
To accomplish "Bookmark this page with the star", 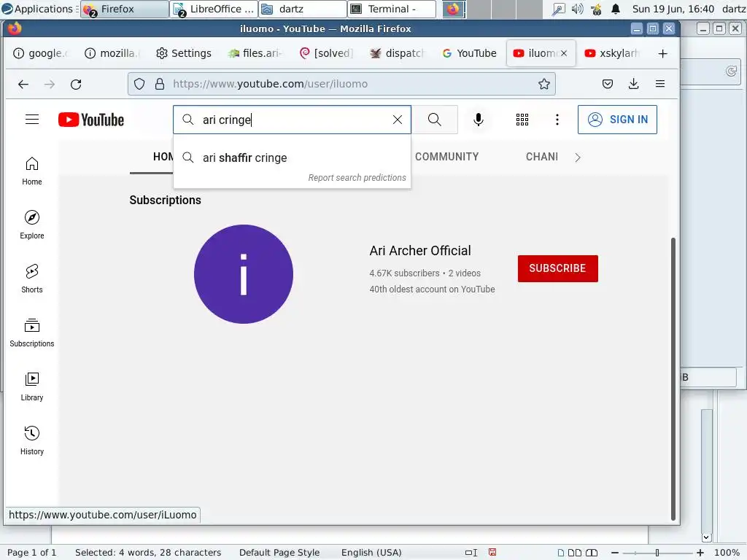I will point(544,85).
